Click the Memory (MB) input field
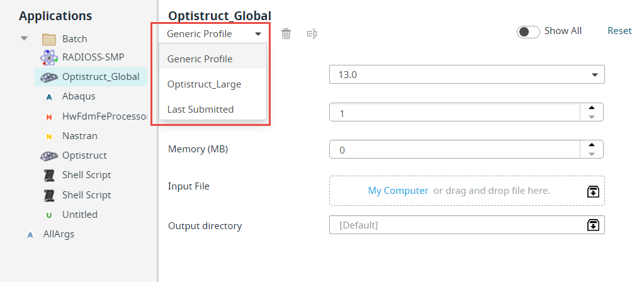Screen dimensions: 644x282 455,149
